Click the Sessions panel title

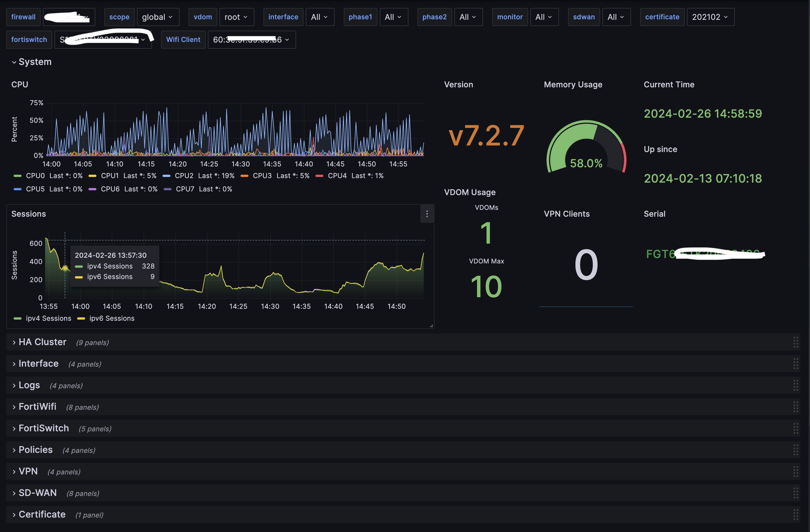[x=29, y=214]
